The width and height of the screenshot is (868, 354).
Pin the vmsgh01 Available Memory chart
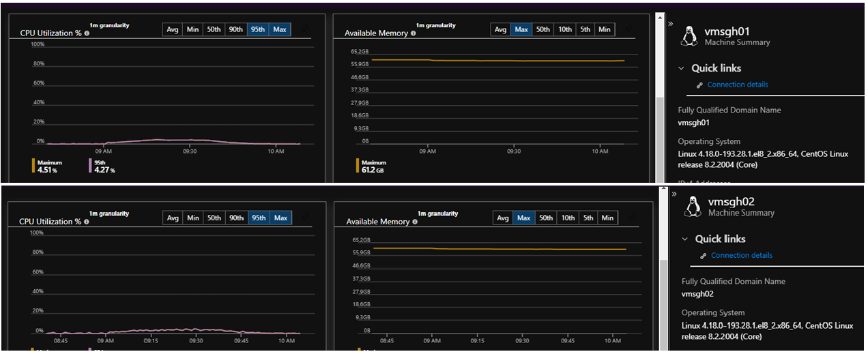[630, 29]
